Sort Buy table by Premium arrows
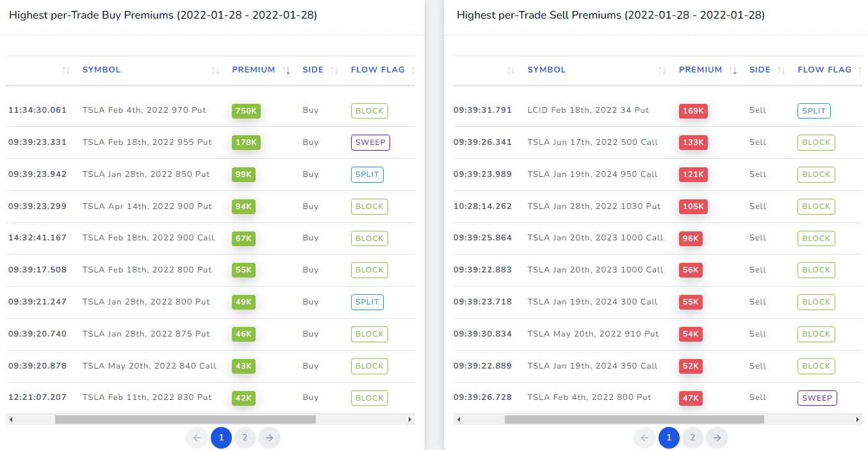Screen dimensions: 868x450 pyautogui.click(x=286, y=71)
